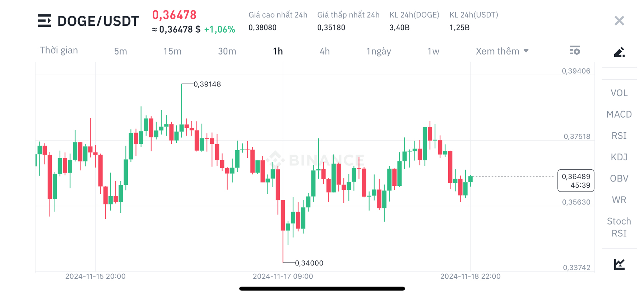
Task: Open the chart settings icon
Action: click(x=575, y=51)
